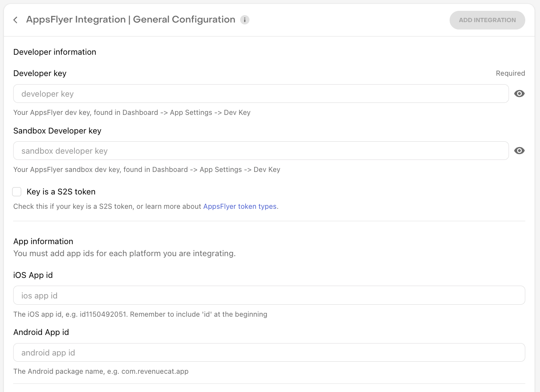Click the Required label

(511, 73)
